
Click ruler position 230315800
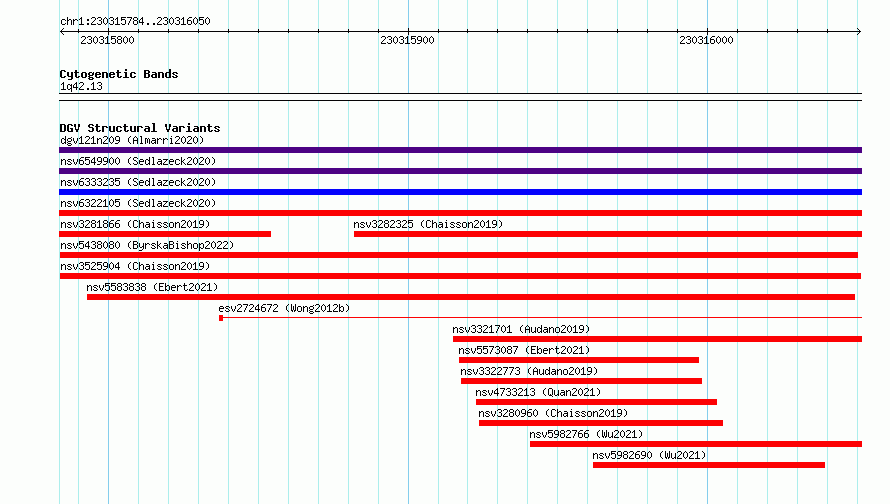click(107, 40)
